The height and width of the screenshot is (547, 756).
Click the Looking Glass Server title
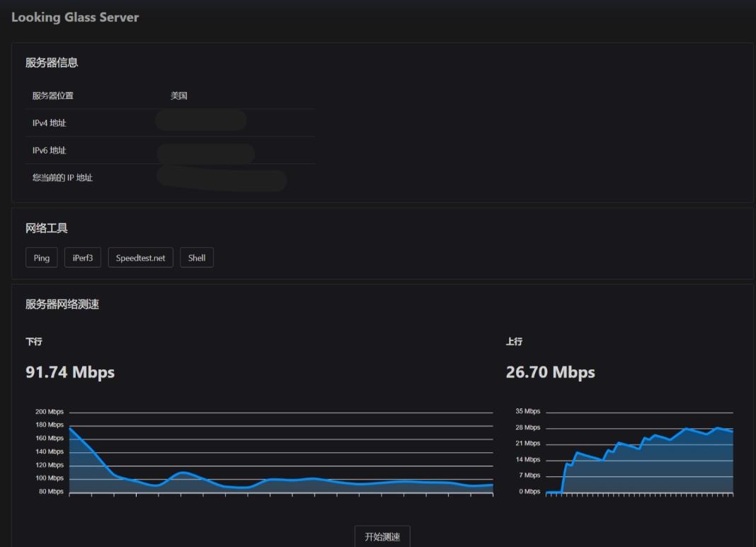[75, 18]
